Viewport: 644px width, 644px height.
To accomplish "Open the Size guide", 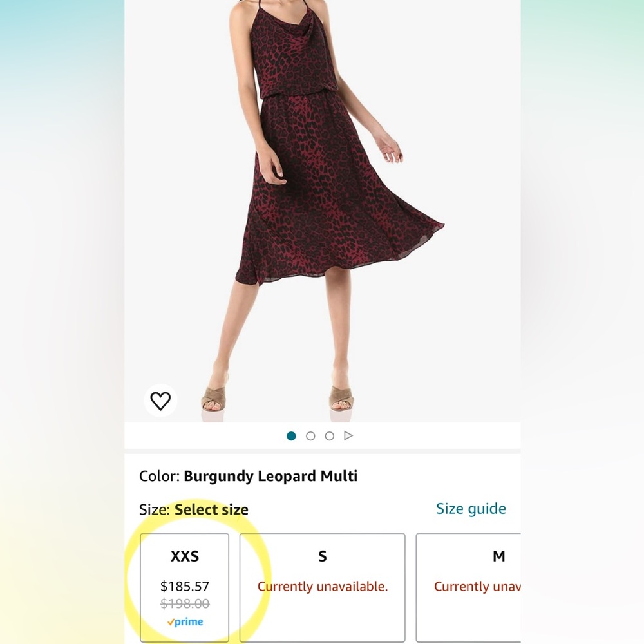I will (x=471, y=509).
